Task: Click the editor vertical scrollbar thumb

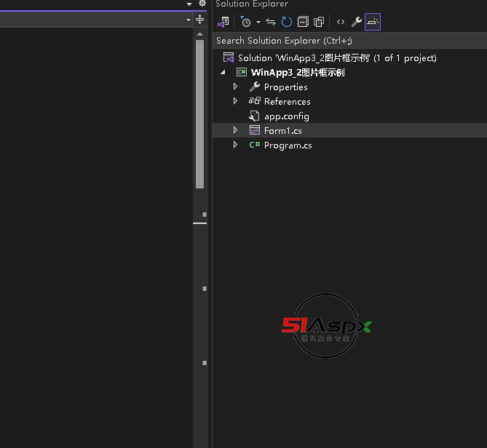Action: tap(199, 114)
